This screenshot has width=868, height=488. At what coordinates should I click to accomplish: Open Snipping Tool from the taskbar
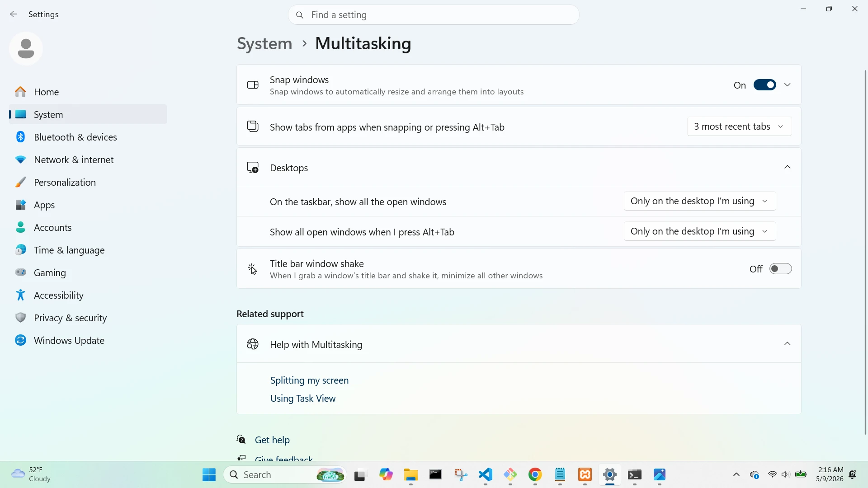click(461, 475)
